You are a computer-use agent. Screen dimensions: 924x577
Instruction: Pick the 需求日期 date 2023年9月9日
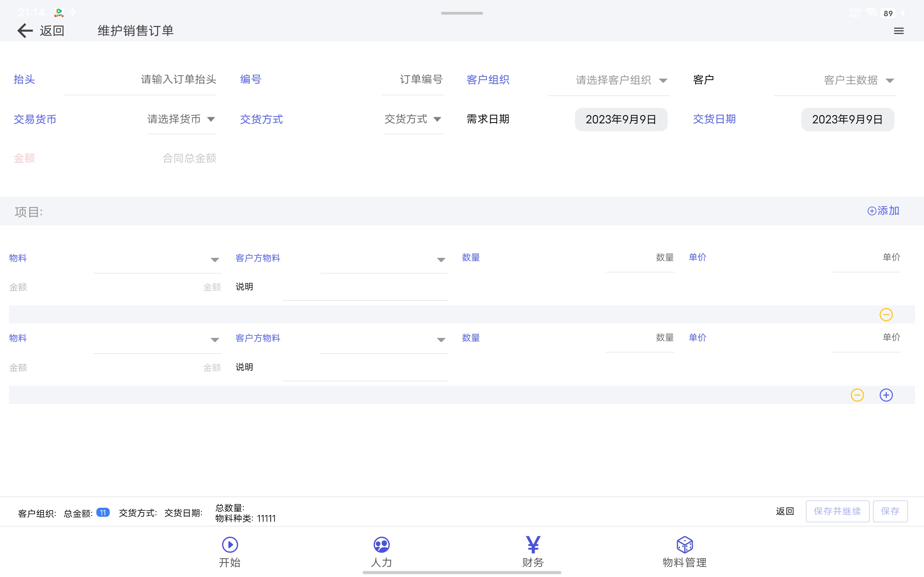click(x=621, y=119)
